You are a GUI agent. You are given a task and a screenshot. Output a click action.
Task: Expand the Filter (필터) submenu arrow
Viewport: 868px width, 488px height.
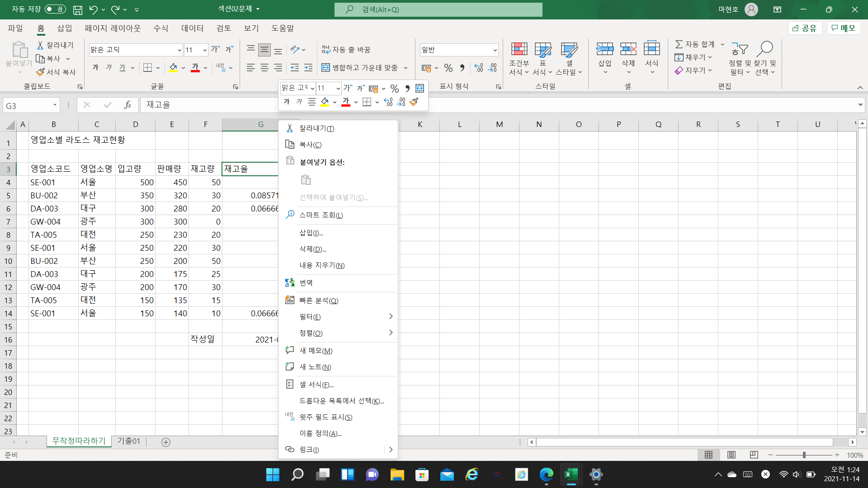pyautogui.click(x=391, y=317)
